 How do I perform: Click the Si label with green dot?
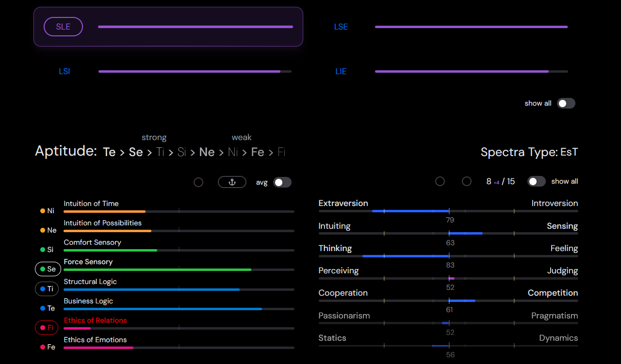pyautogui.click(x=47, y=250)
